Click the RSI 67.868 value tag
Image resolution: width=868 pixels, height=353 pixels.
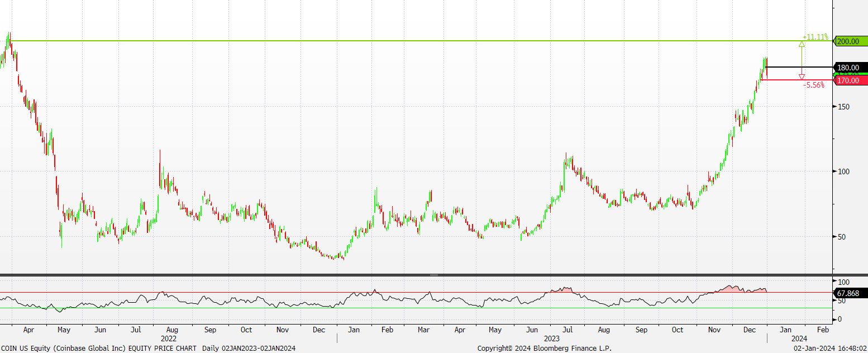coord(850,293)
